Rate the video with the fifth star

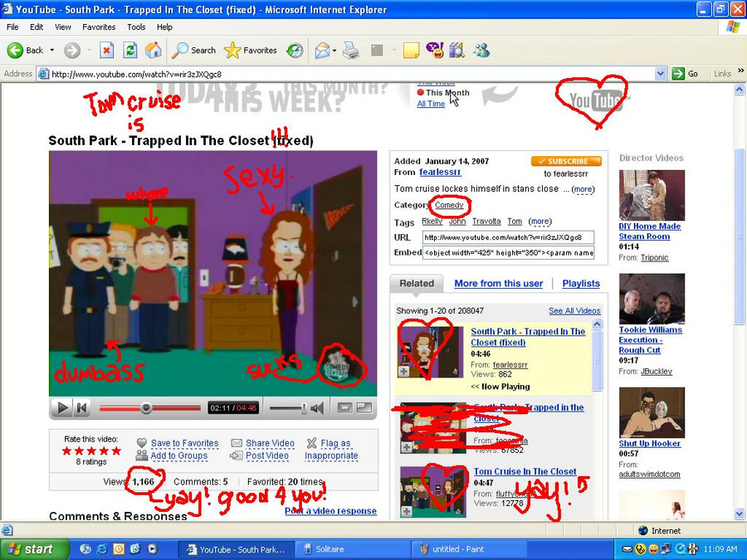(115, 451)
